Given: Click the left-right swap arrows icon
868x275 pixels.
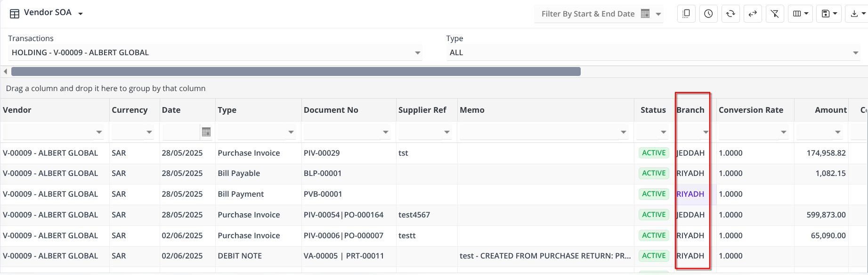Looking at the screenshot, I should 753,14.
